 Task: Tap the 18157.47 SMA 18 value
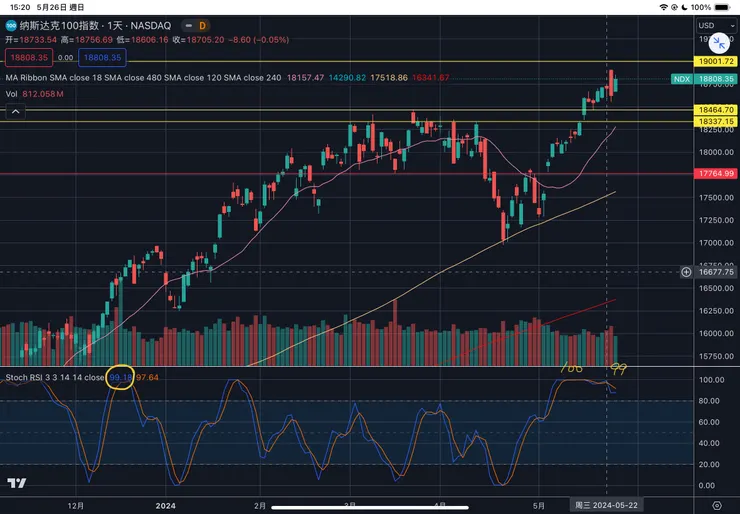coord(305,77)
